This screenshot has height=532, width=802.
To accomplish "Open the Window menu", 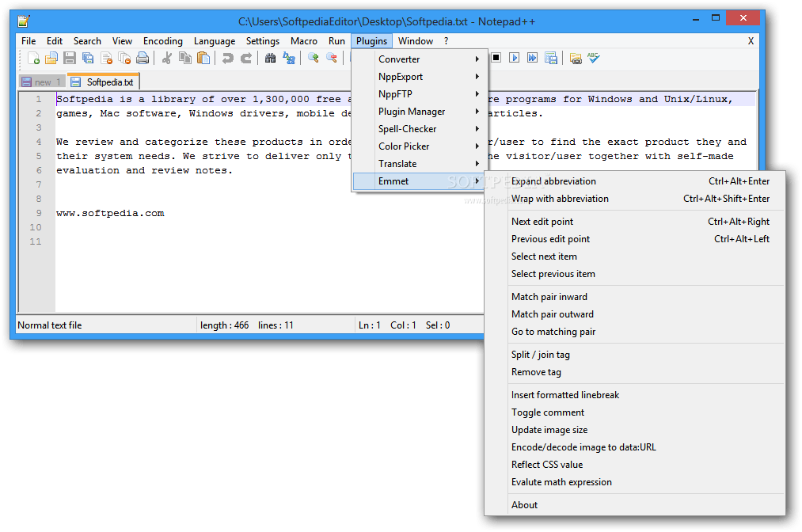I will pyautogui.click(x=416, y=41).
